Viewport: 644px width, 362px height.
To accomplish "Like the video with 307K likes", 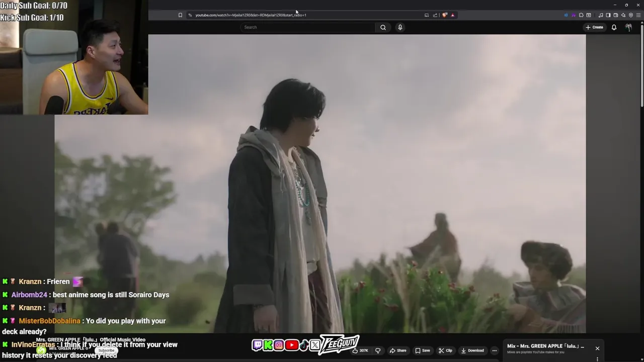I will (x=361, y=350).
